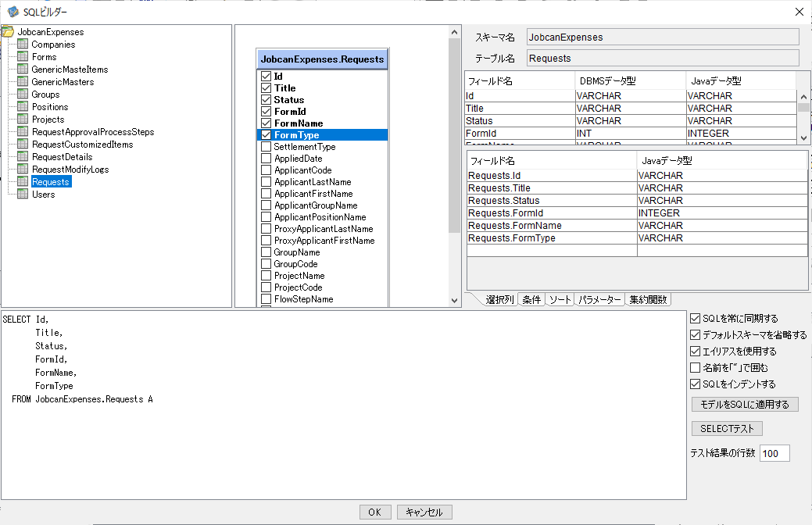Switch to the 条件 tab

[531, 299]
